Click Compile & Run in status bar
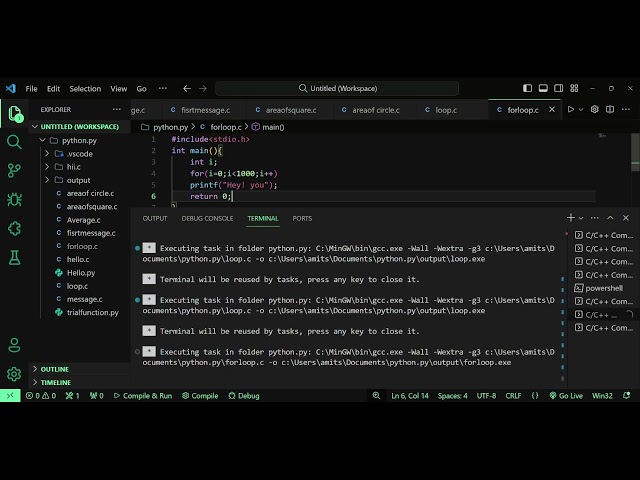Viewport: 640px width, 480px height. (x=143, y=396)
